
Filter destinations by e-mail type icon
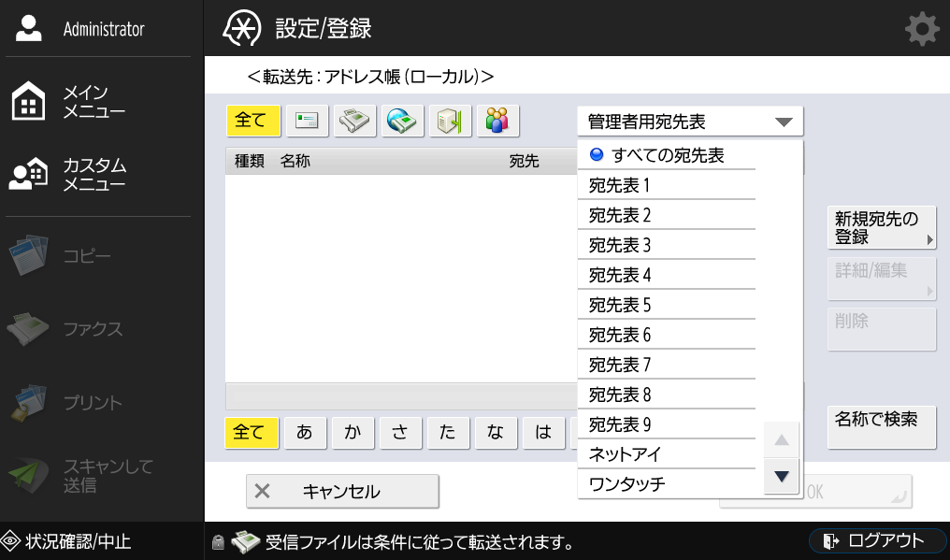[307, 121]
